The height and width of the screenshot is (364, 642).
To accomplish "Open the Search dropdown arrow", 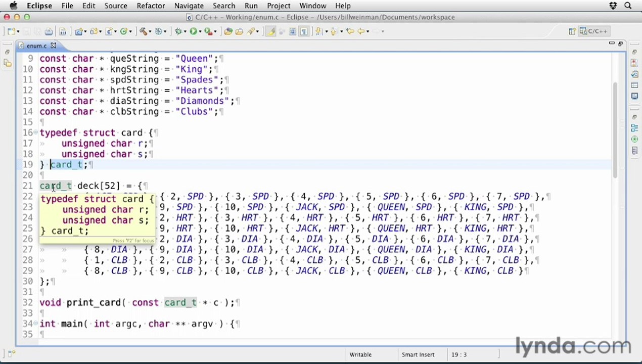I will coord(257,31).
